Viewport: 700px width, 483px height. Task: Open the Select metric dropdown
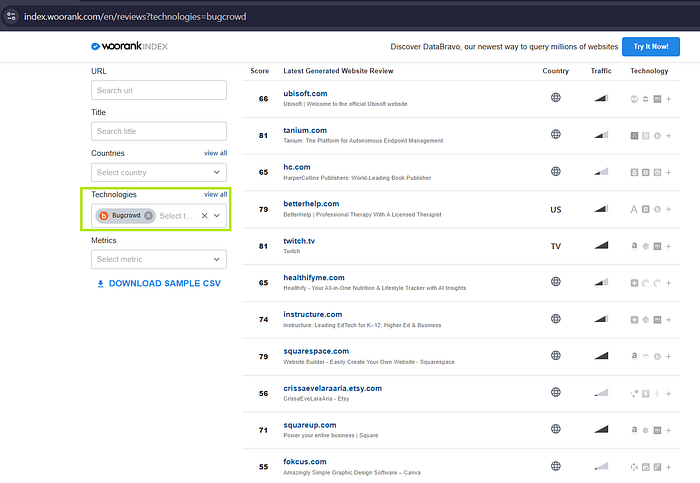point(158,259)
